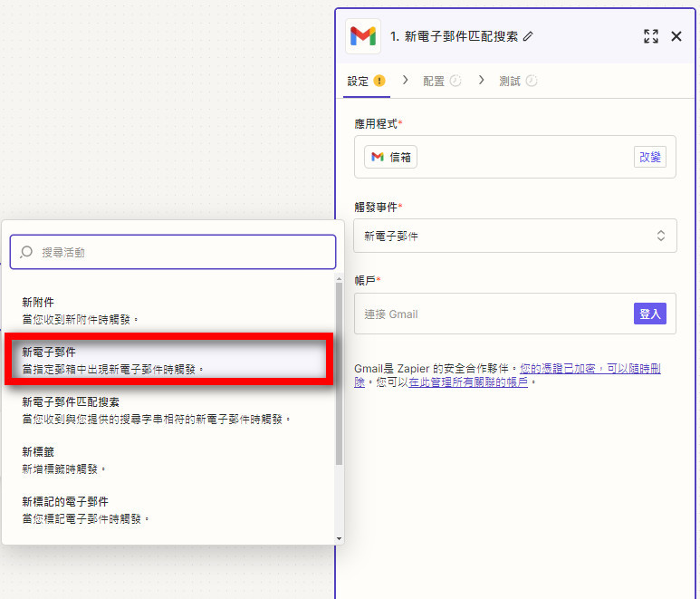This screenshot has height=599, width=700.
Task: Expand the panel to full screen
Action: click(x=651, y=36)
